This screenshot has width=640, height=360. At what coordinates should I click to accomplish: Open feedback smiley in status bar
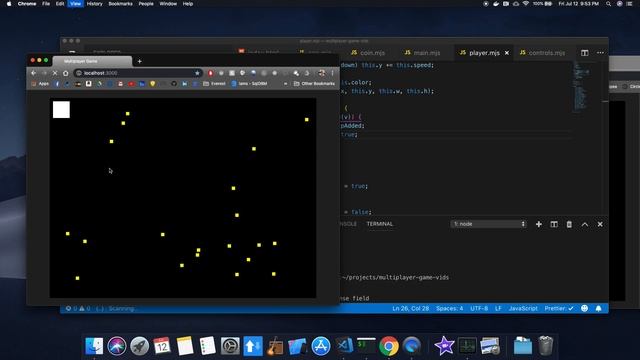tap(584, 309)
